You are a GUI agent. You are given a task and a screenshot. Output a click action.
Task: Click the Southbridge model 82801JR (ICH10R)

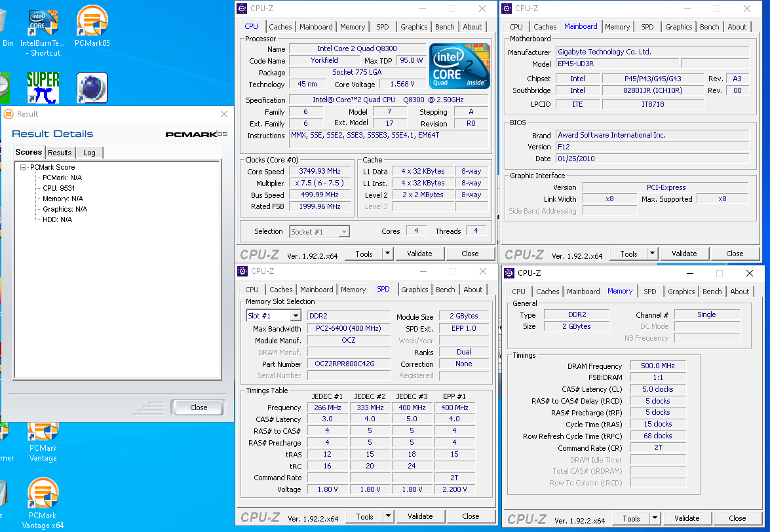[653, 90]
